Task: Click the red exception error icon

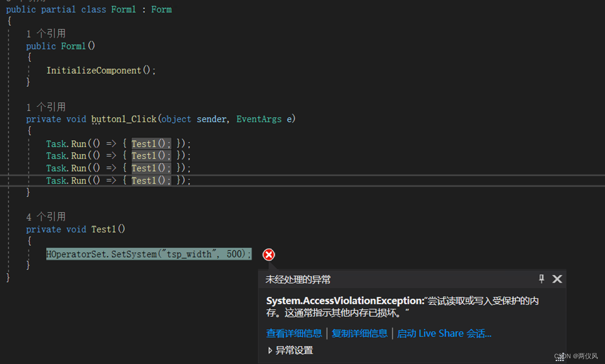Action: pos(268,254)
